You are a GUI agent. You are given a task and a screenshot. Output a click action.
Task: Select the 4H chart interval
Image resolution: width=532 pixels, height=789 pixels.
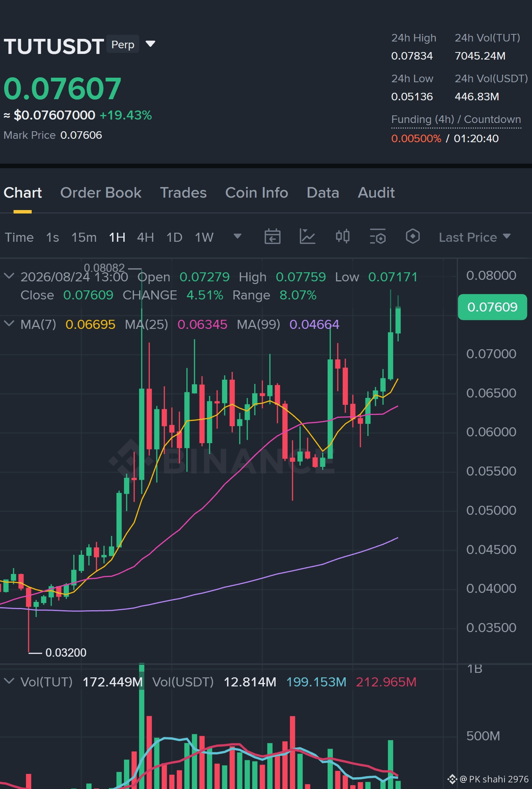(145, 237)
